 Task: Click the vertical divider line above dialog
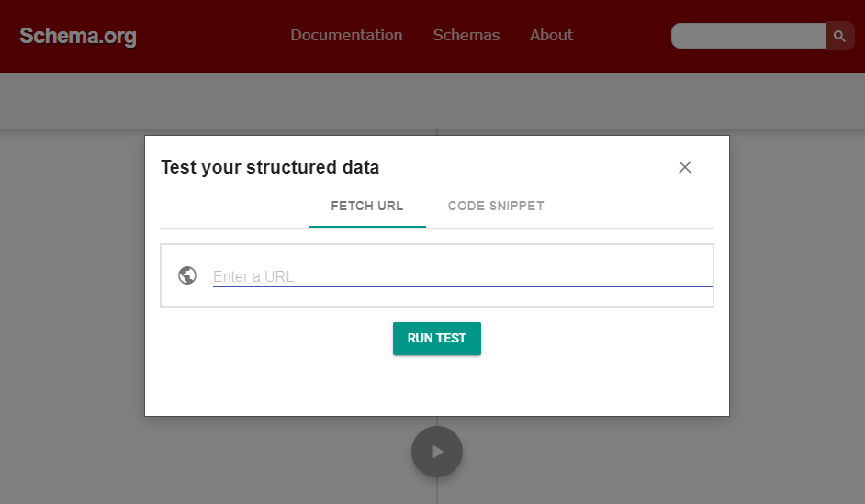437,132
